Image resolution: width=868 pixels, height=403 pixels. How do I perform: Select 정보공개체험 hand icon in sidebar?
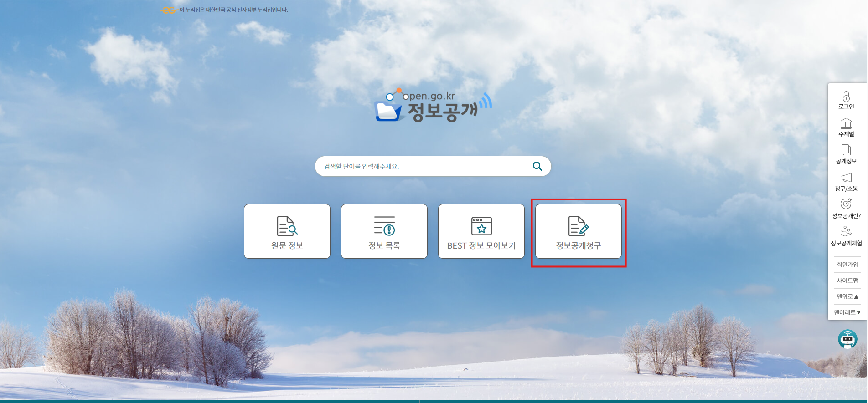point(846,231)
